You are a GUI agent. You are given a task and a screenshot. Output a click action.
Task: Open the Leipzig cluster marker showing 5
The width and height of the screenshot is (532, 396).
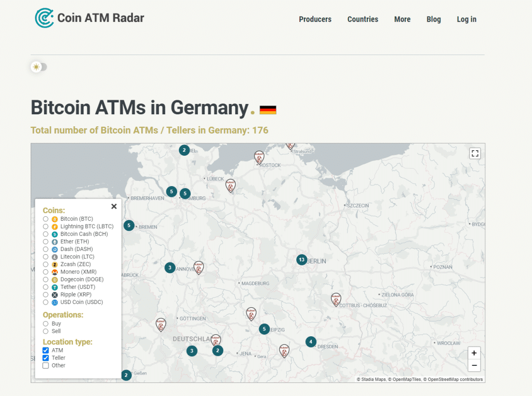pos(264,329)
